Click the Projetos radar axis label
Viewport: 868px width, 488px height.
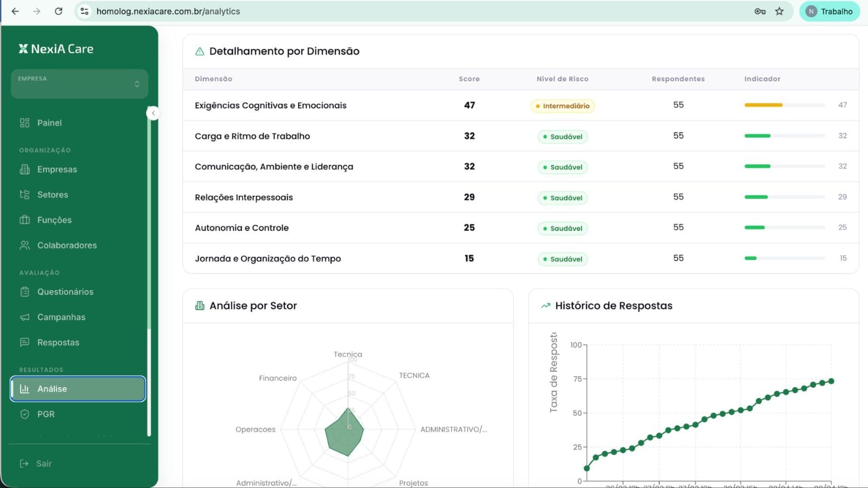click(413, 483)
